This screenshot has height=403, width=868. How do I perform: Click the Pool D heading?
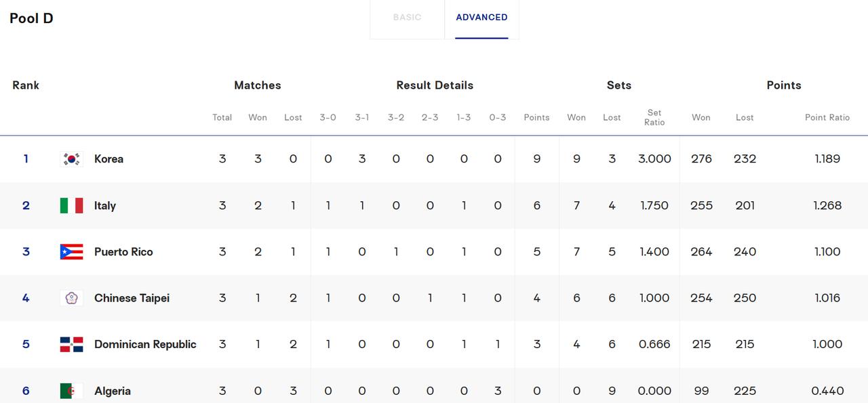pyautogui.click(x=31, y=18)
